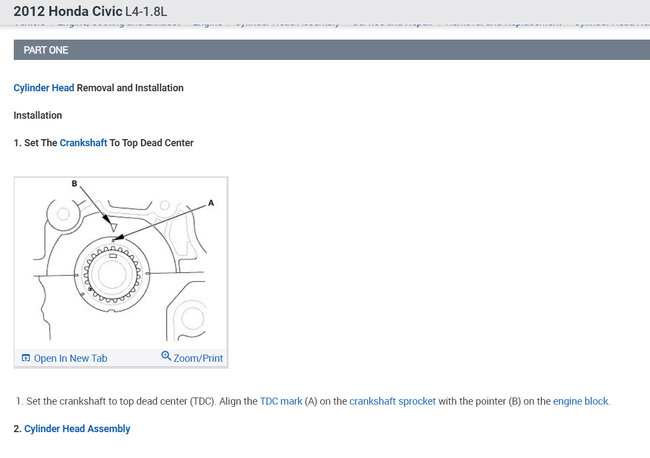
Task: Click the 'Removal and Installation' heading text
Action: pos(130,88)
